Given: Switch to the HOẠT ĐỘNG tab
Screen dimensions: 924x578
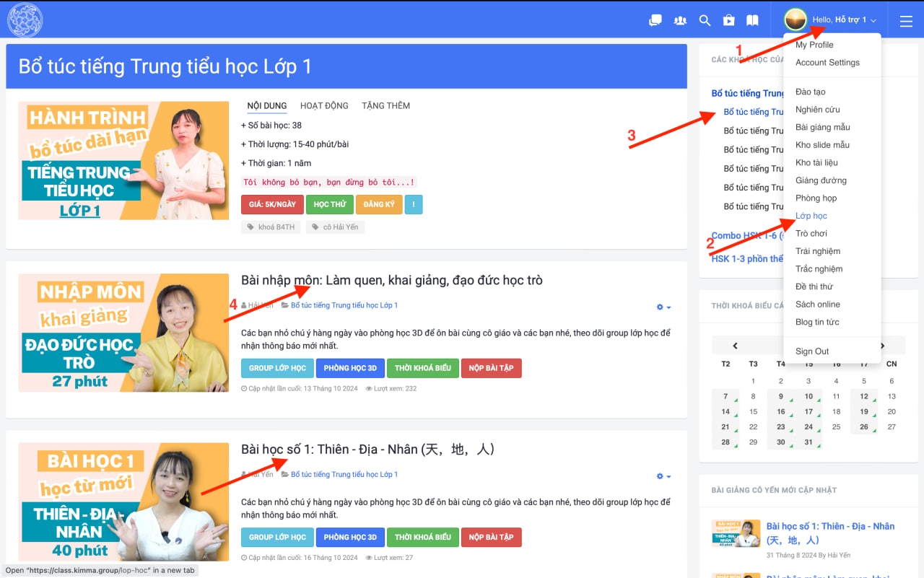Looking at the screenshot, I should (x=324, y=105).
